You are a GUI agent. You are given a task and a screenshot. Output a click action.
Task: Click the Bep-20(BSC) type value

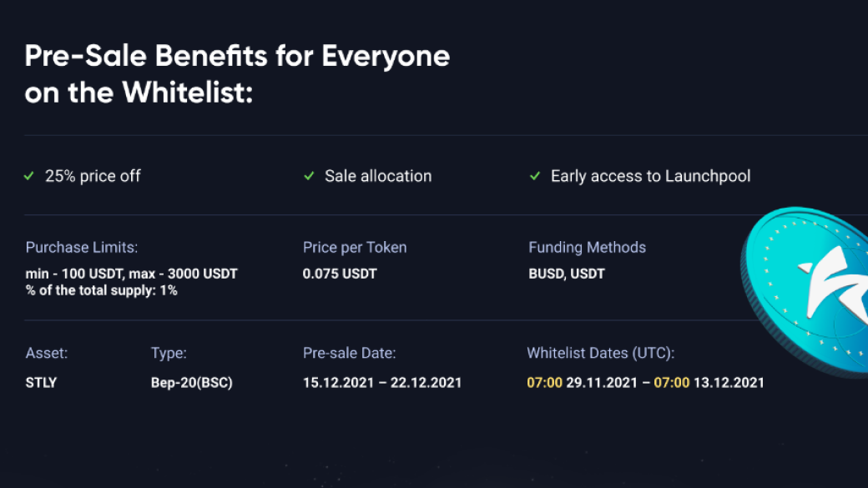(x=191, y=383)
